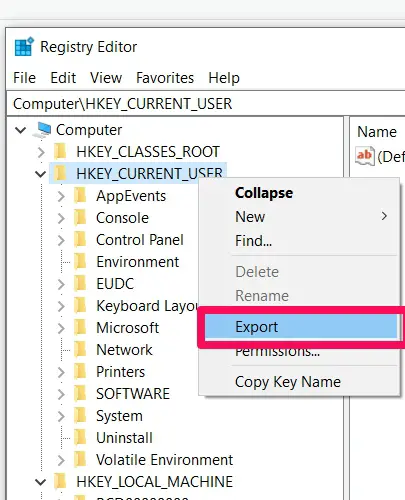Open the File menu
The width and height of the screenshot is (405, 500).
click(24, 78)
